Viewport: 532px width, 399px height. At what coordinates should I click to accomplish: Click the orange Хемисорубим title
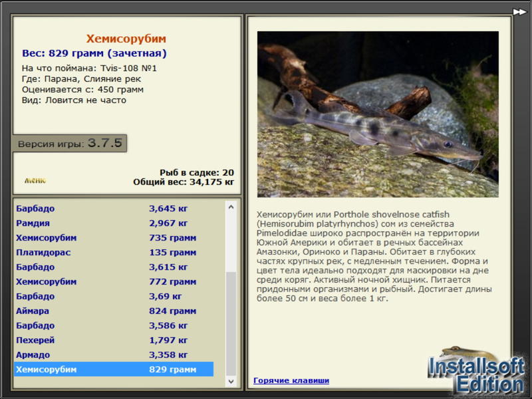point(126,39)
